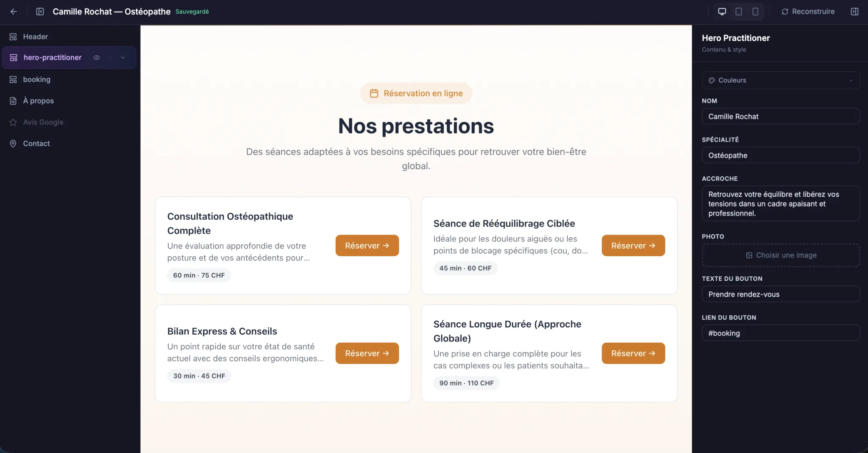
Task: Move hero-practitioner section down with chevron
Action: (122, 58)
